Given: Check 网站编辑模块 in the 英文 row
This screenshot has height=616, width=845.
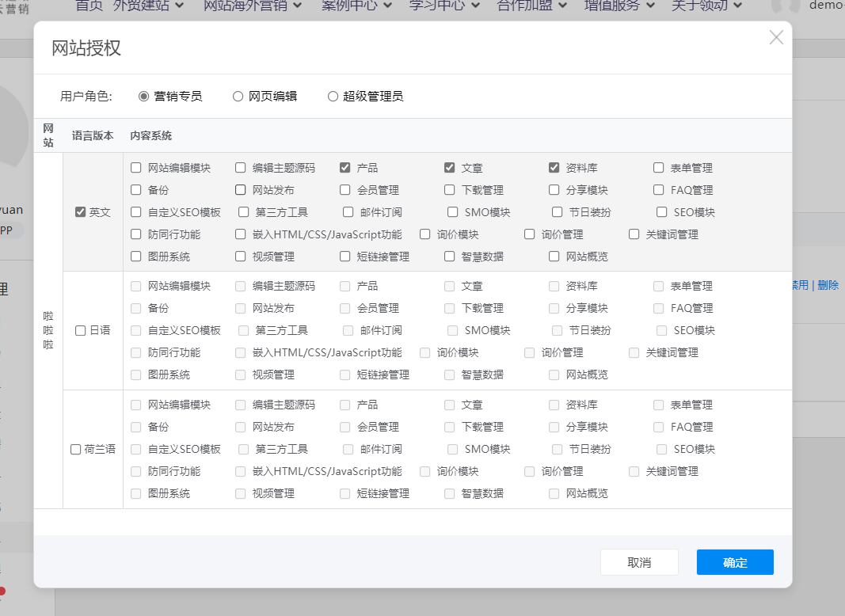Looking at the screenshot, I should (136, 168).
